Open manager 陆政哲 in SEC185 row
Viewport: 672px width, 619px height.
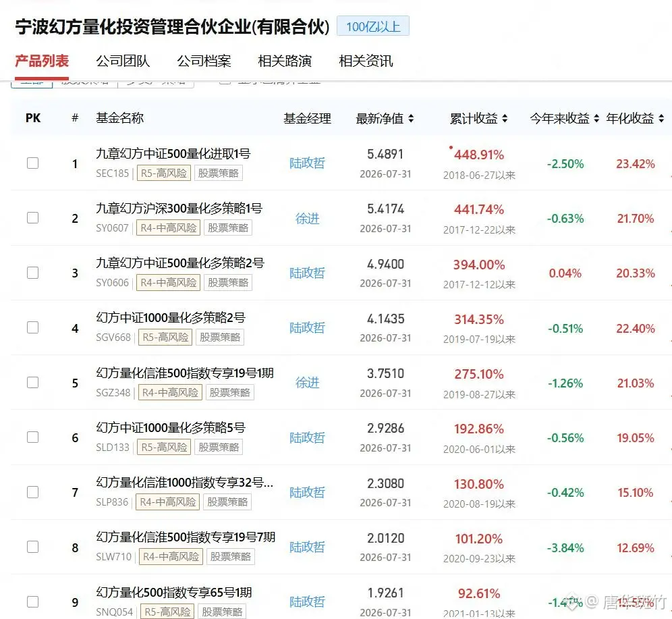tap(307, 163)
